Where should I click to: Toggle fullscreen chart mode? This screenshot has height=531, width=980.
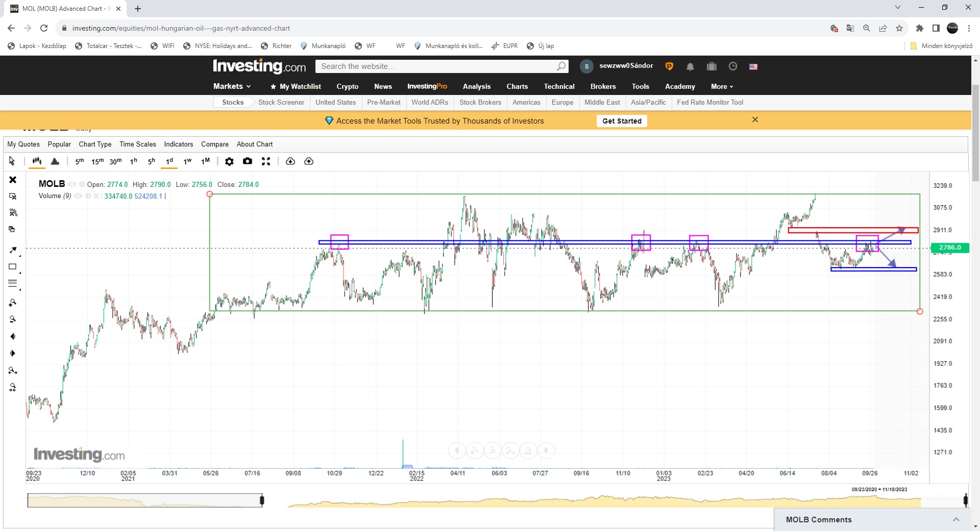(x=266, y=161)
